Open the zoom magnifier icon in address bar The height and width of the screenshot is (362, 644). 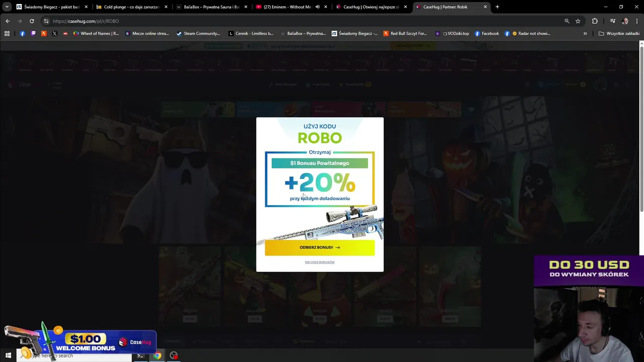567,21
